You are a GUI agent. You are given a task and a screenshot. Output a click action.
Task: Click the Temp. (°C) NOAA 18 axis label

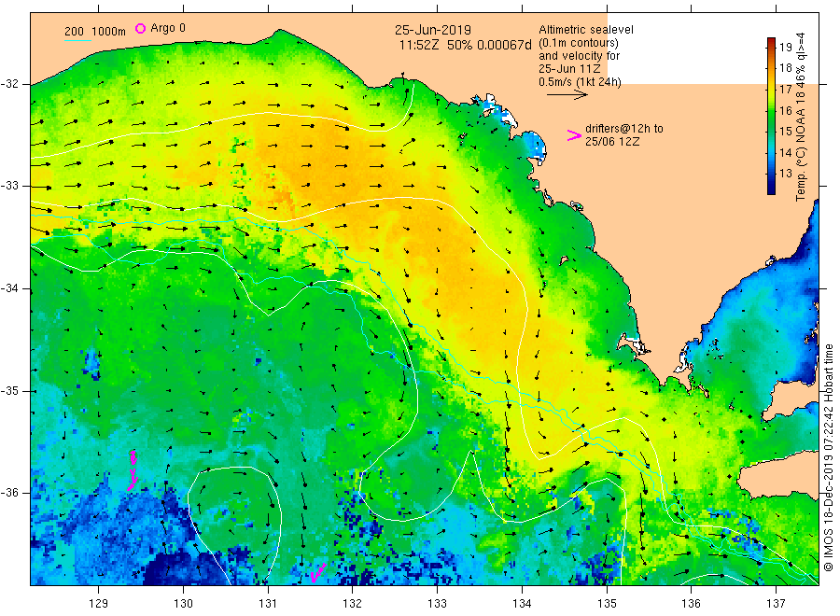click(x=801, y=117)
